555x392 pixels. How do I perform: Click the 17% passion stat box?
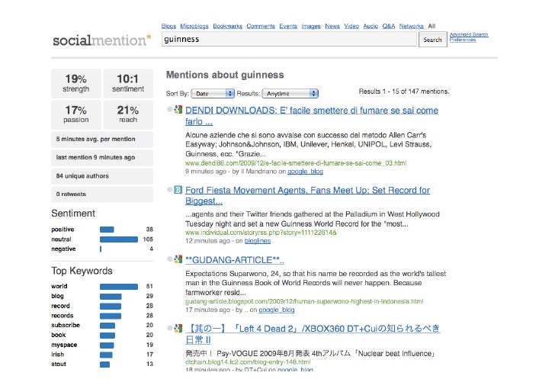click(x=76, y=114)
